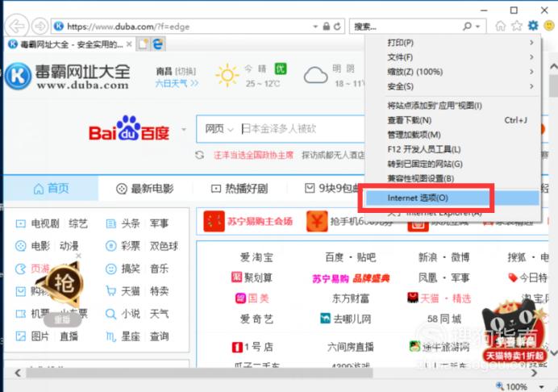Image resolution: width=558 pixels, height=392 pixels.
Task: Open the 小说 category link
Action: click(x=131, y=314)
